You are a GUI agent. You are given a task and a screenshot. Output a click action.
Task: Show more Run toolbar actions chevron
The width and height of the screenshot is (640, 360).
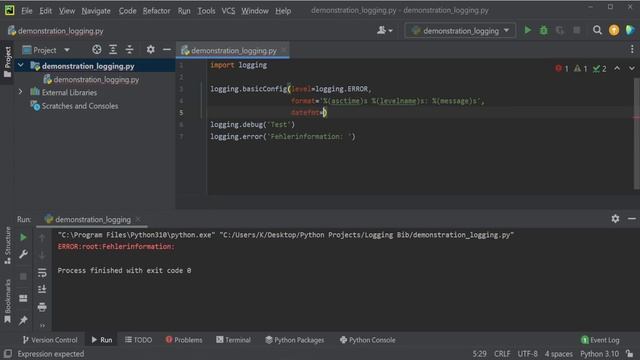(42, 325)
